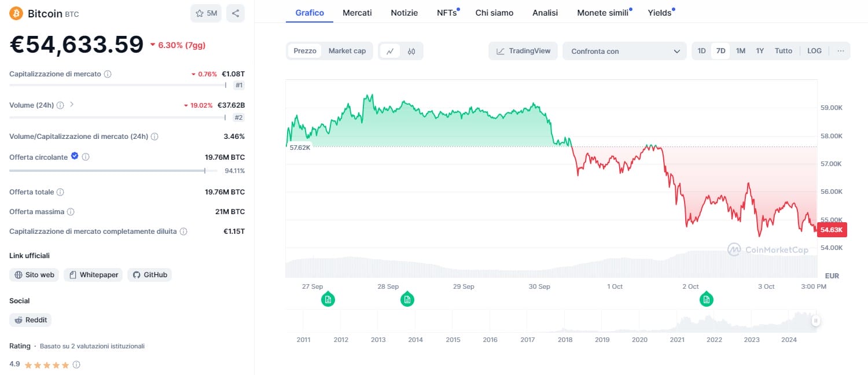Viewport: 868px width, 375px height.
Task: Switch to line chart icon
Action: click(390, 51)
